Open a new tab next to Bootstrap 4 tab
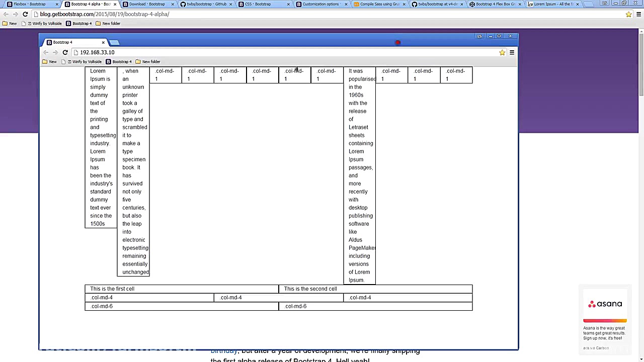The height and width of the screenshot is (362, 644). pyautogui.click(x=114, y=42)
